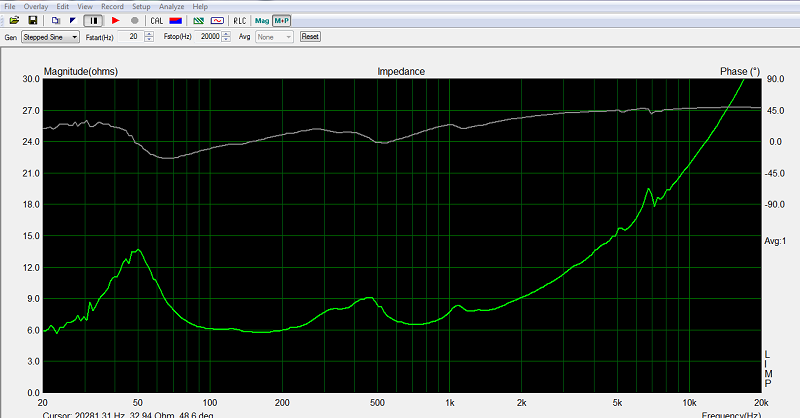The height and width of the screenshot is (418, 800).
Task: Open the Overlay menu
Action: click(x=36, y=7)
